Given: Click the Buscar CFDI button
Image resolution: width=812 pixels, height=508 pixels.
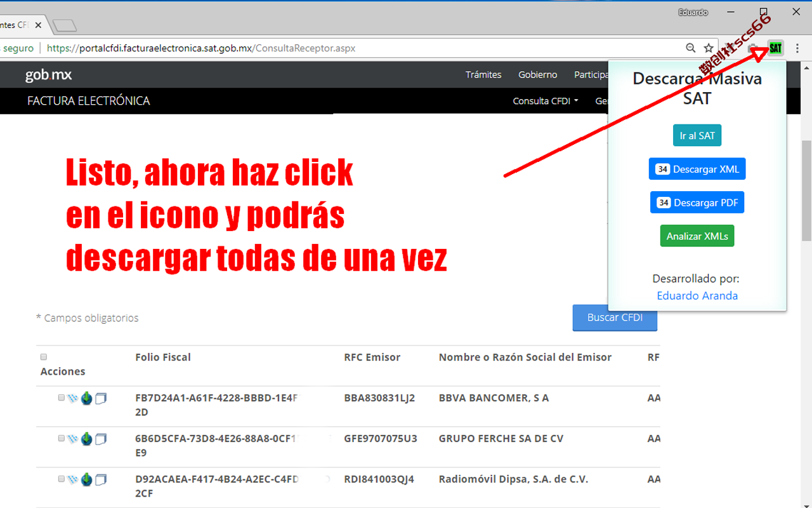Looking at the screenshot, I should click(615, 317).
